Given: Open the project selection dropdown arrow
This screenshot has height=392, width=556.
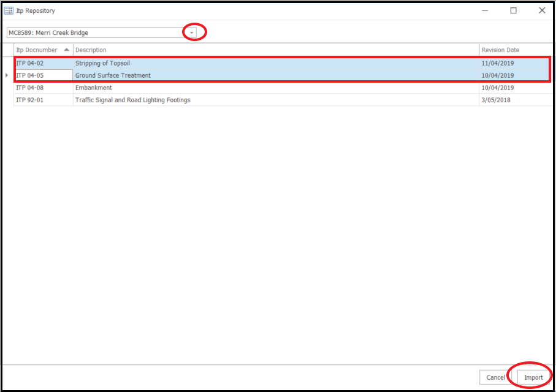Looking at the screenshot, I should pyautogui.click(x=191, y=32).
